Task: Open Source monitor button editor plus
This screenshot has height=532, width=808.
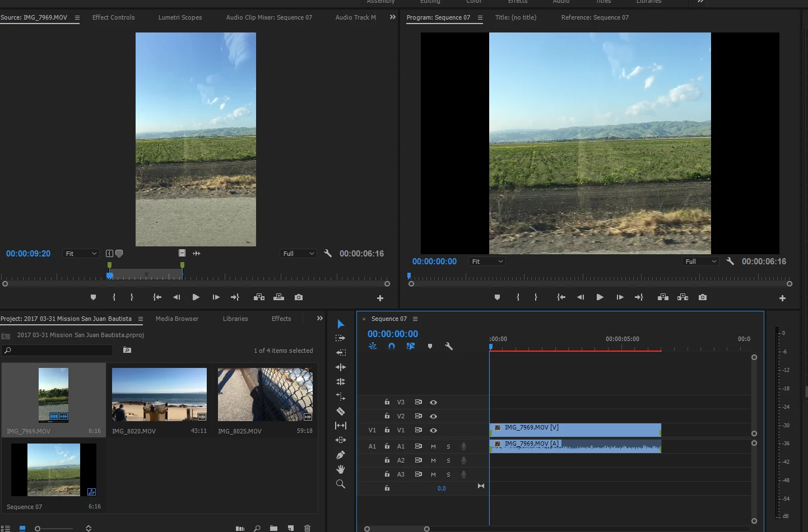Action: point(380,298)
